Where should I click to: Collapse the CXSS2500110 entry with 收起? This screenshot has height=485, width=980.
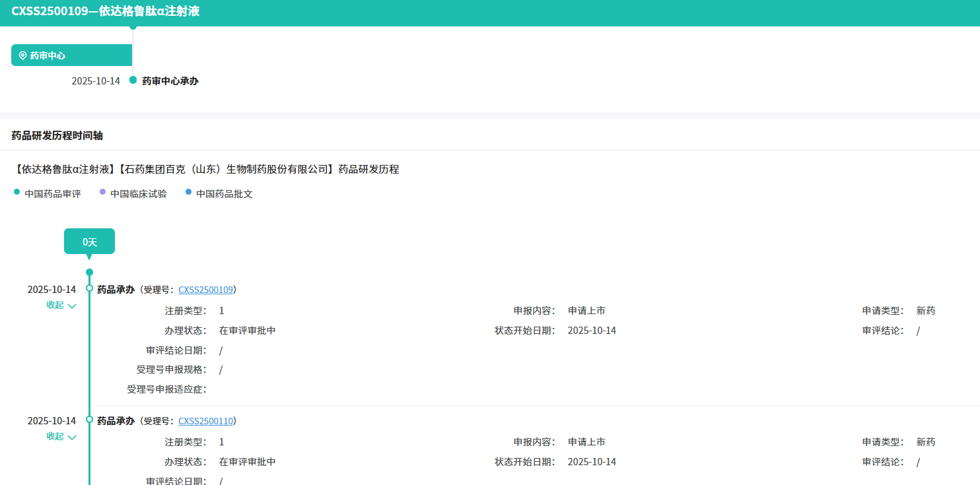[61, 436]
